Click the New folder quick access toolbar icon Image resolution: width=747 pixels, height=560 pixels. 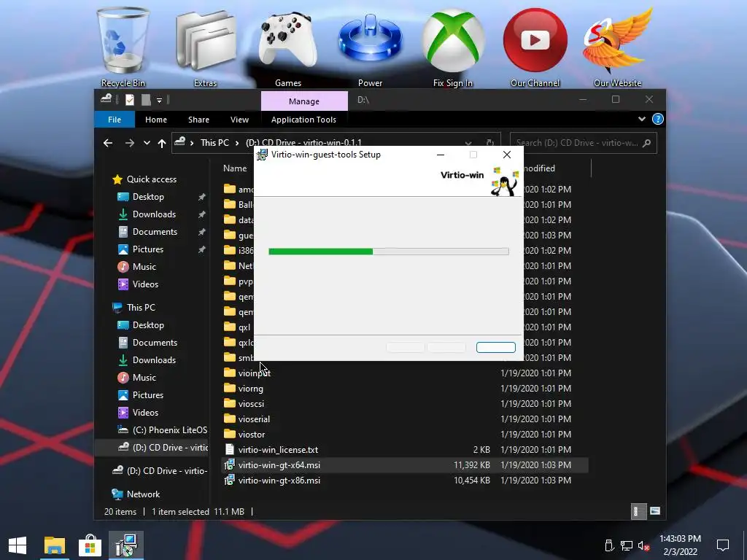coord(146,99)
